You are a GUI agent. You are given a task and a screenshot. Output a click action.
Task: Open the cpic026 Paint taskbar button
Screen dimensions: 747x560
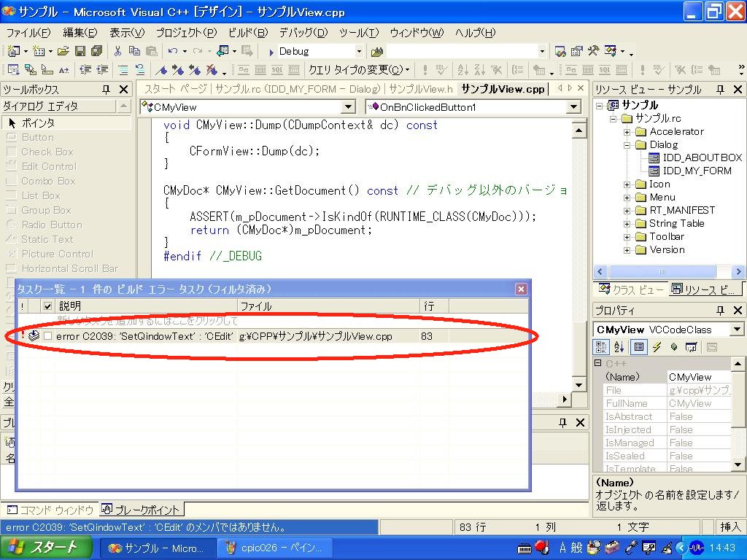click(275, 548)
